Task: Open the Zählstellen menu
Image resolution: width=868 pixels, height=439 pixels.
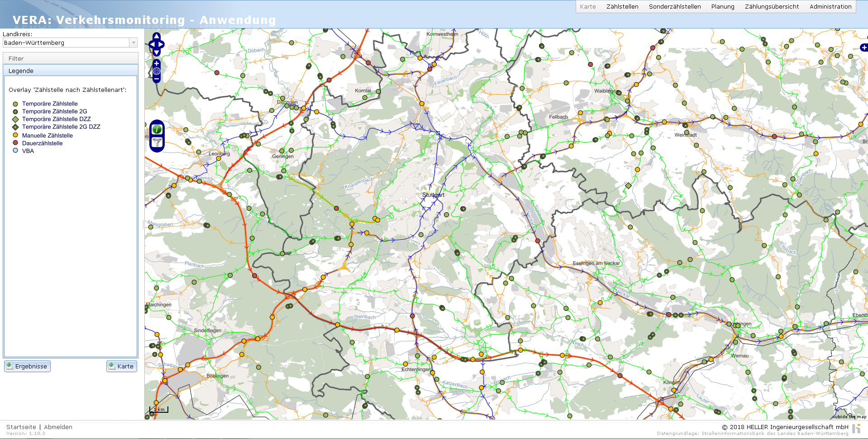Action: coord(622,6)
